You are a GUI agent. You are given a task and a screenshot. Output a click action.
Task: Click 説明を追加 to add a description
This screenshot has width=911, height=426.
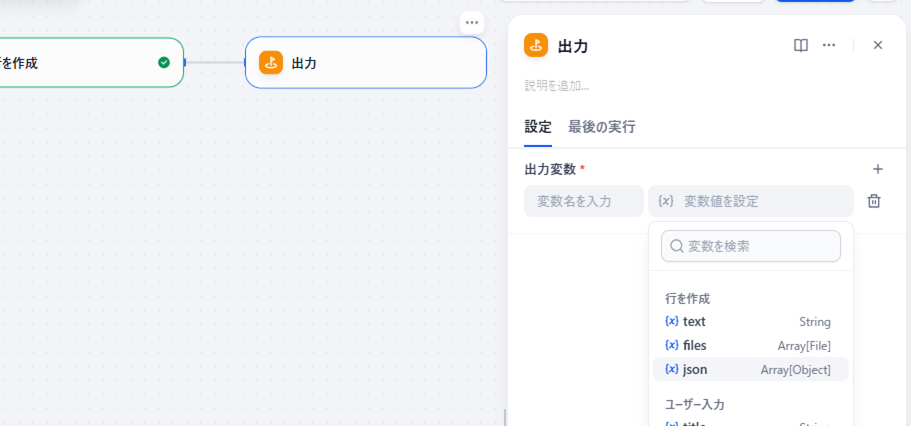coord(557,86)
